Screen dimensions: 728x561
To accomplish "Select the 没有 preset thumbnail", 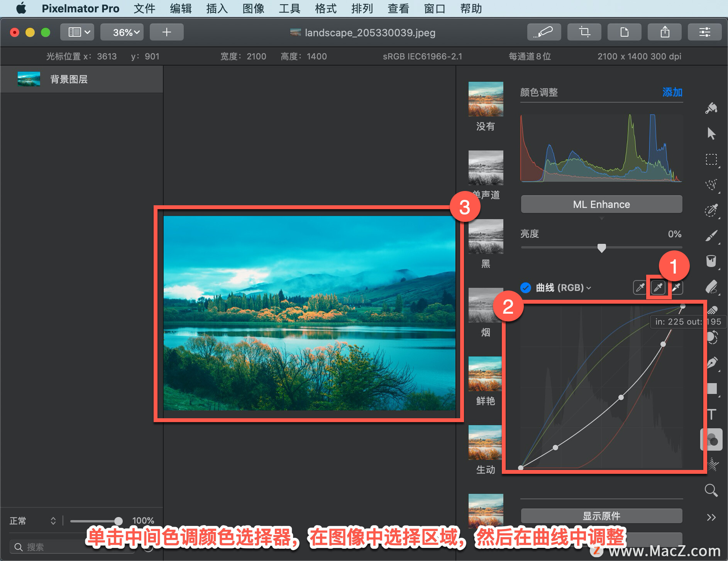I will 486,99.
